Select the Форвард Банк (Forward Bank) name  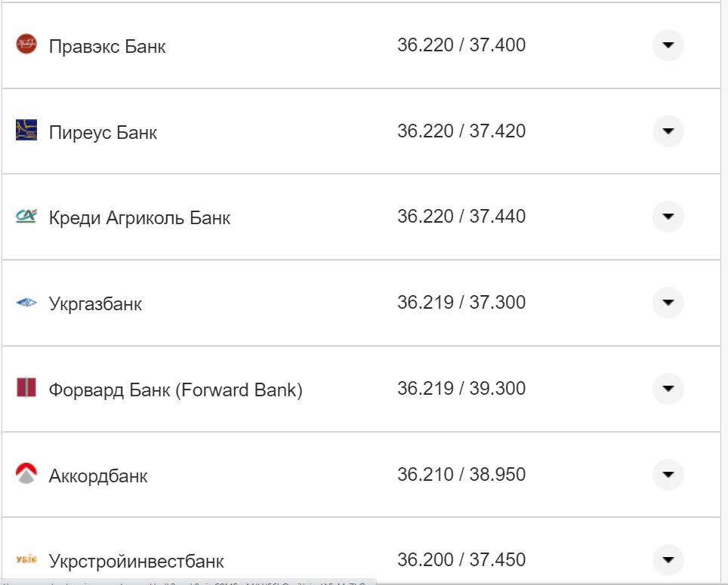coord(175,390)
